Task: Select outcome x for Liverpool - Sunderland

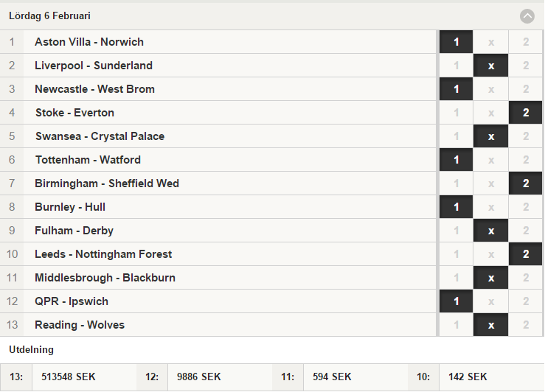Action: click(490, 66)
